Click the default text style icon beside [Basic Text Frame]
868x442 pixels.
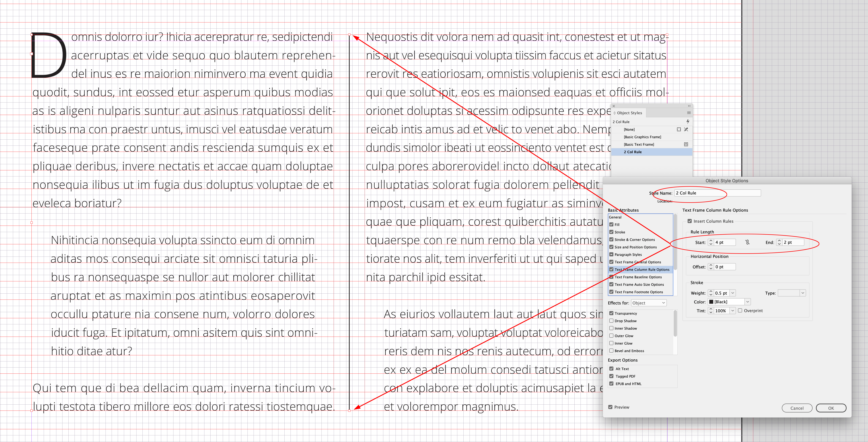pyautogui.click(x=686, y=145)
